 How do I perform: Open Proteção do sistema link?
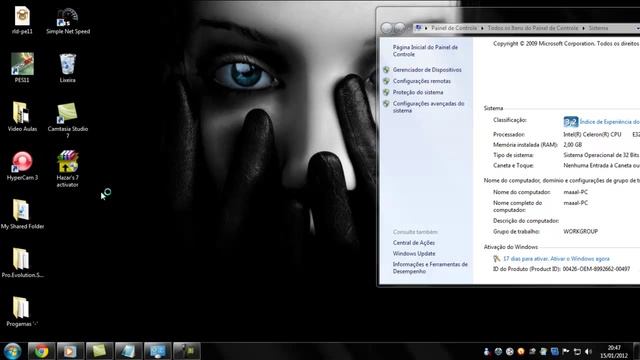click(x=418, y=92)
